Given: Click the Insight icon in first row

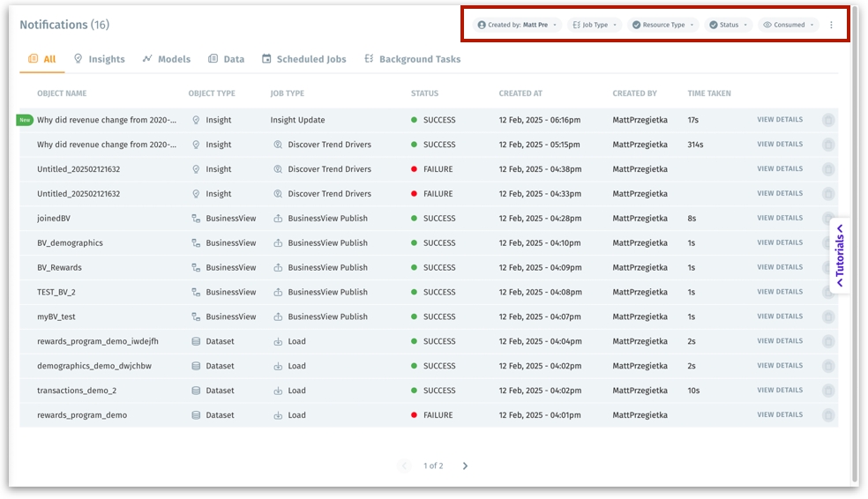Looking at the screenshot, I should tap(196, 120).
